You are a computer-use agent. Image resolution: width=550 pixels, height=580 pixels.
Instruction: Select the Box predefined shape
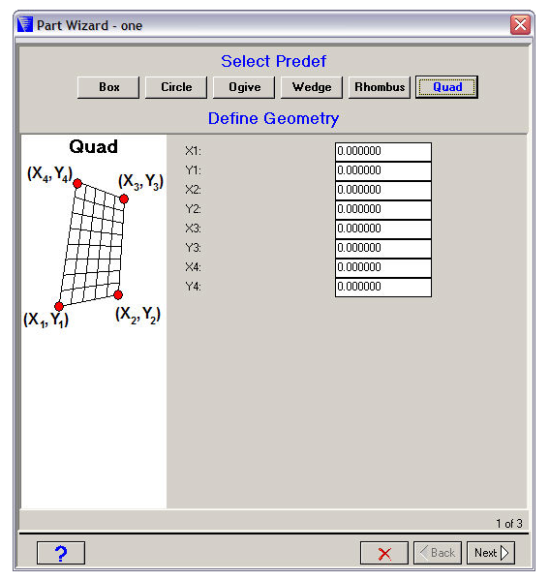pyautogui.click(x=108, y=87)
